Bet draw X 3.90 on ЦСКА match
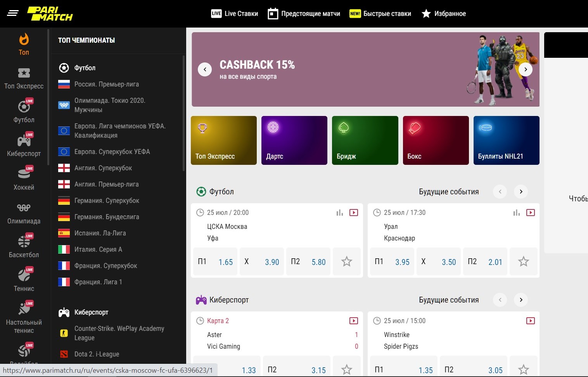Screen dimensions: 588x377 pos(262,262)
